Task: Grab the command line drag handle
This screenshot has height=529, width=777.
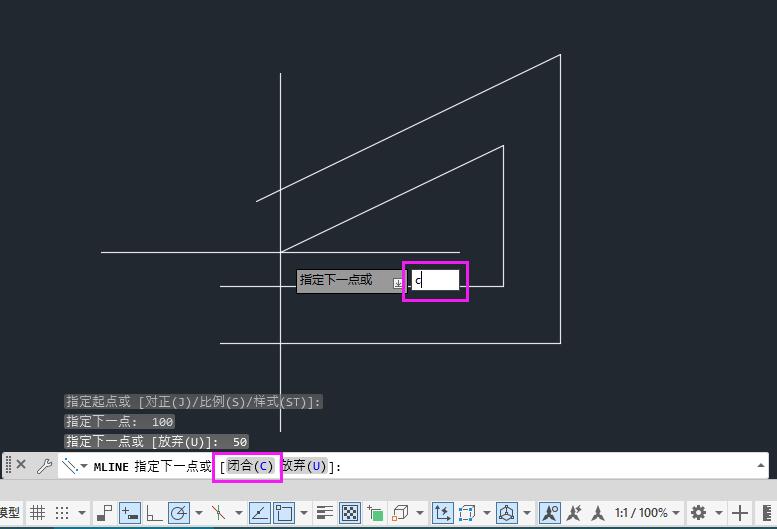Action: tap(8, 465)
